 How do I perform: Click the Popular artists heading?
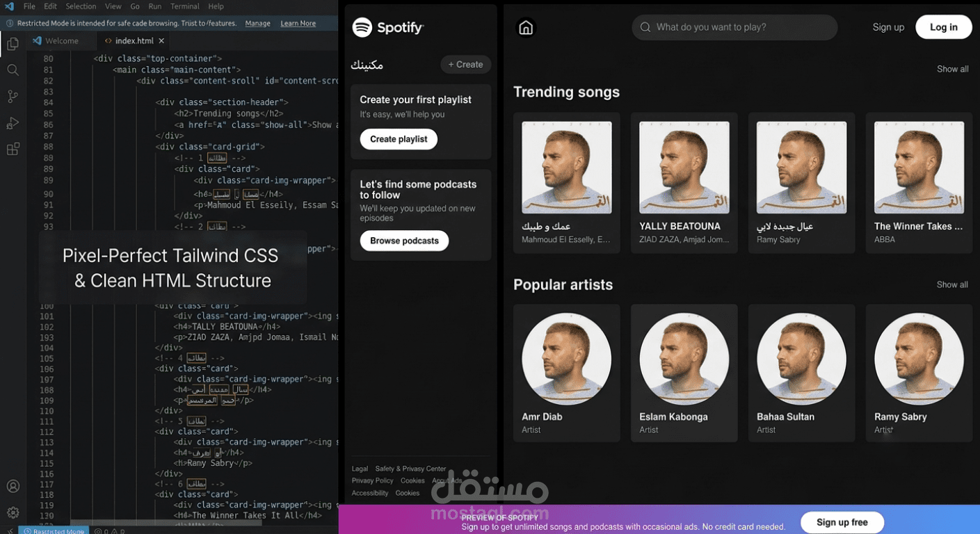(563, 284)
